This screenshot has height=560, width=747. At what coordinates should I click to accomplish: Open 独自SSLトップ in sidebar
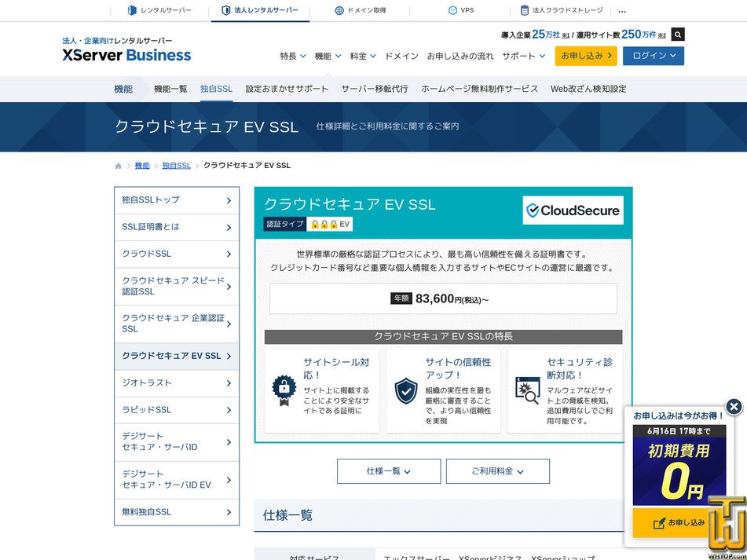177,200
